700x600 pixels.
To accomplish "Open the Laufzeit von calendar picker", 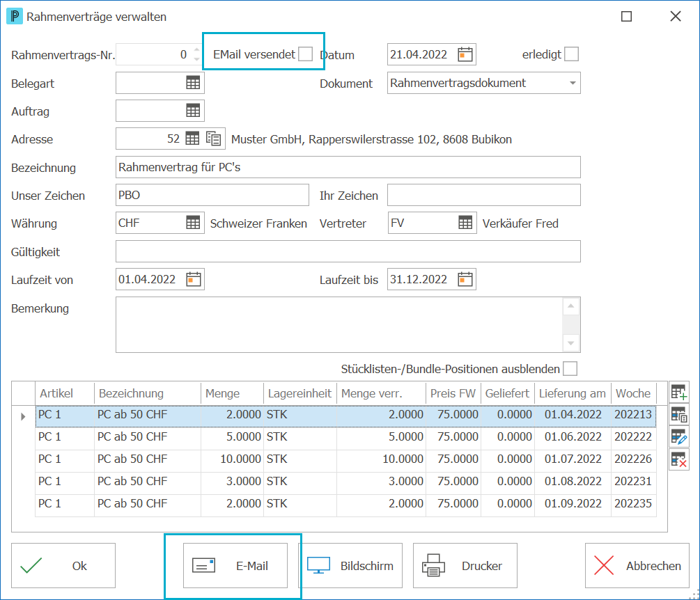I will (194, 279).
